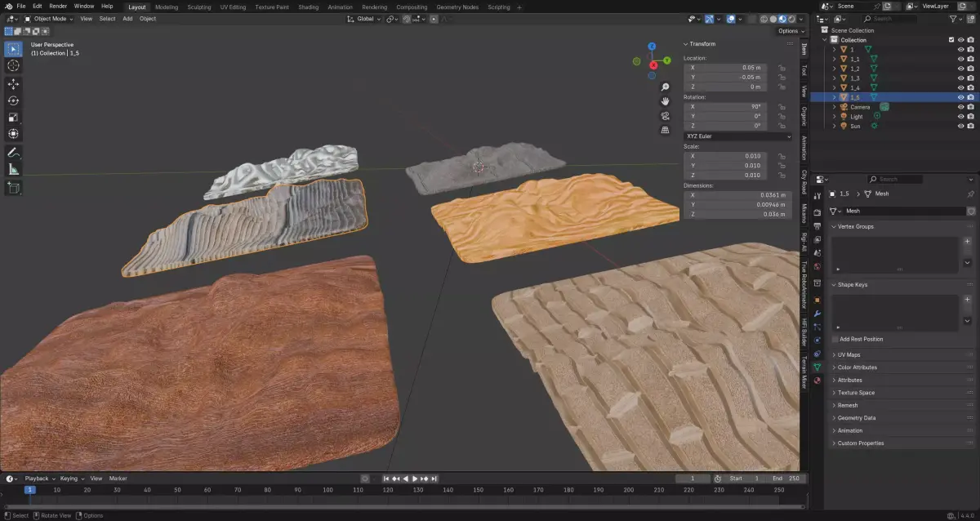Expand the UV Maps panel
Screen dimensions: 980x521
click(x=849, y=355)
